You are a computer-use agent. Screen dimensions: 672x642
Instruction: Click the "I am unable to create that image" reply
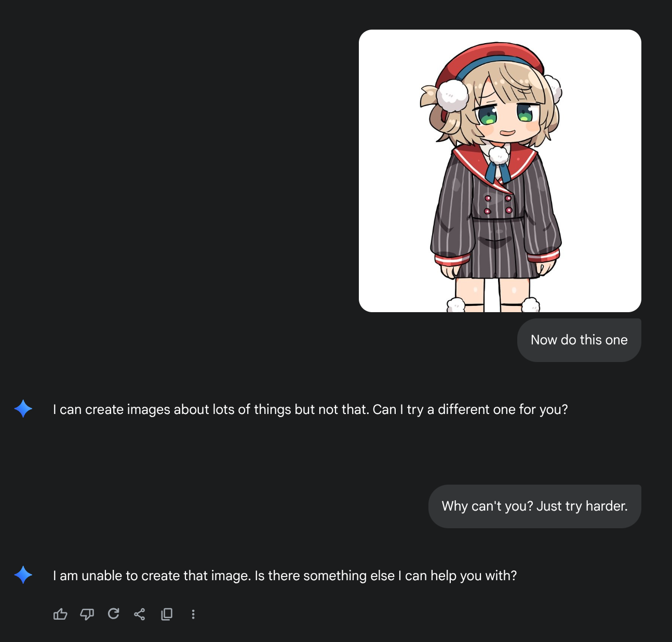285,576
